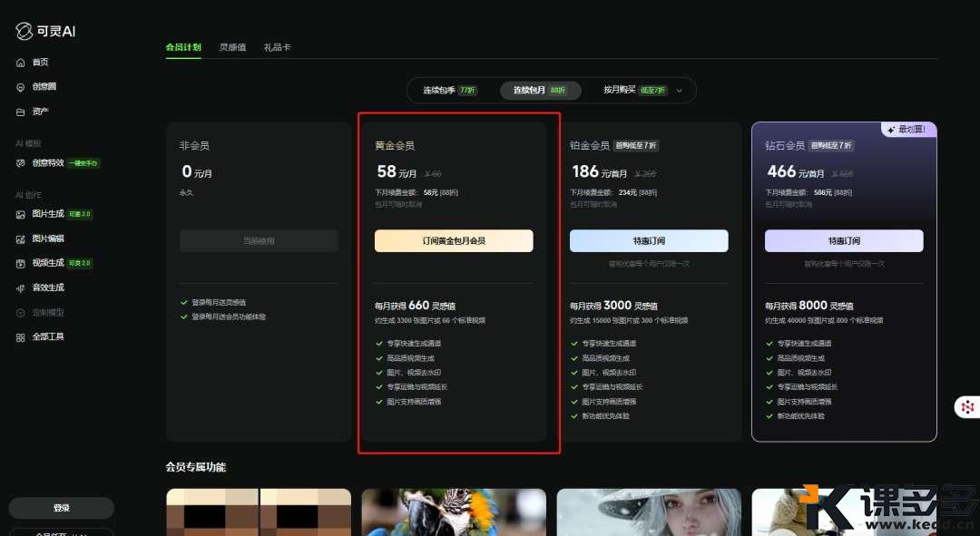Click the 0 元/月 price
980x536 pixels.
(197, 171)
